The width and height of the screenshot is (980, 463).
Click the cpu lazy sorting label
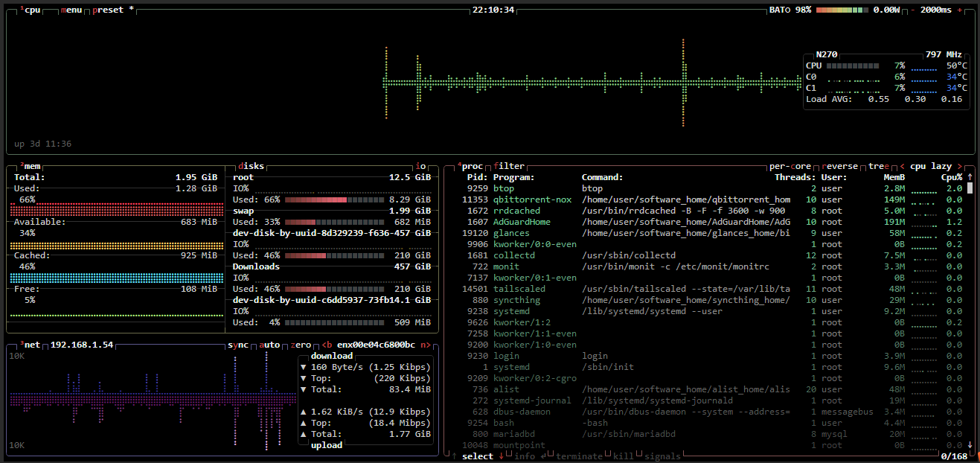(931, 166)
